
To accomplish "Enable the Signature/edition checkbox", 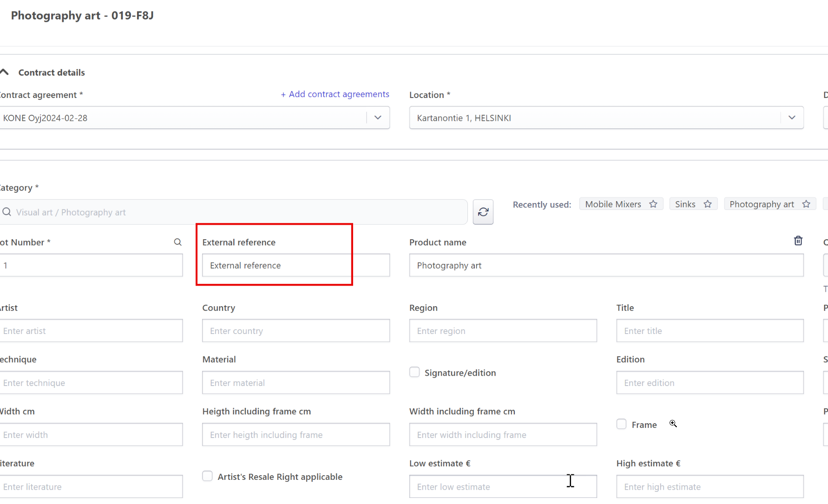I will click(414, 373).
